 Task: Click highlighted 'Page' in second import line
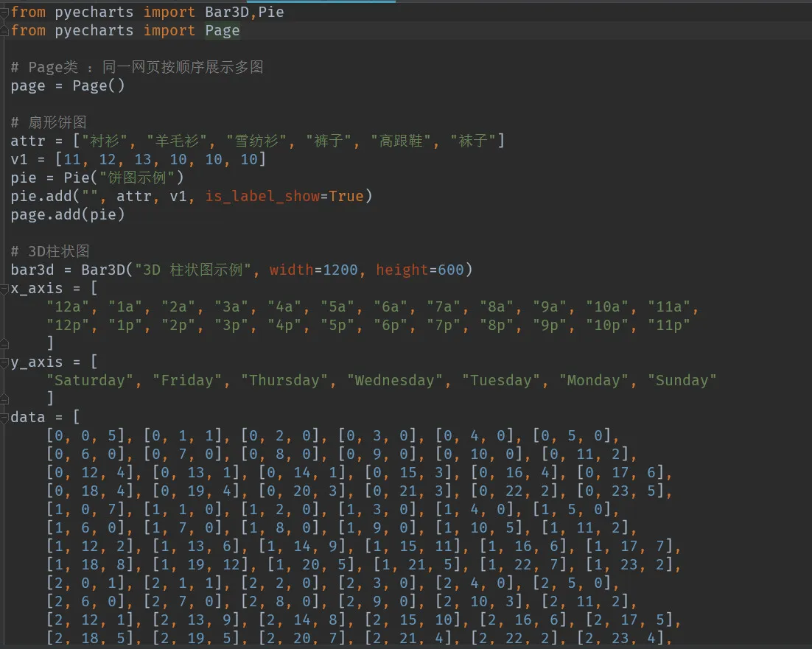[223, 30]
